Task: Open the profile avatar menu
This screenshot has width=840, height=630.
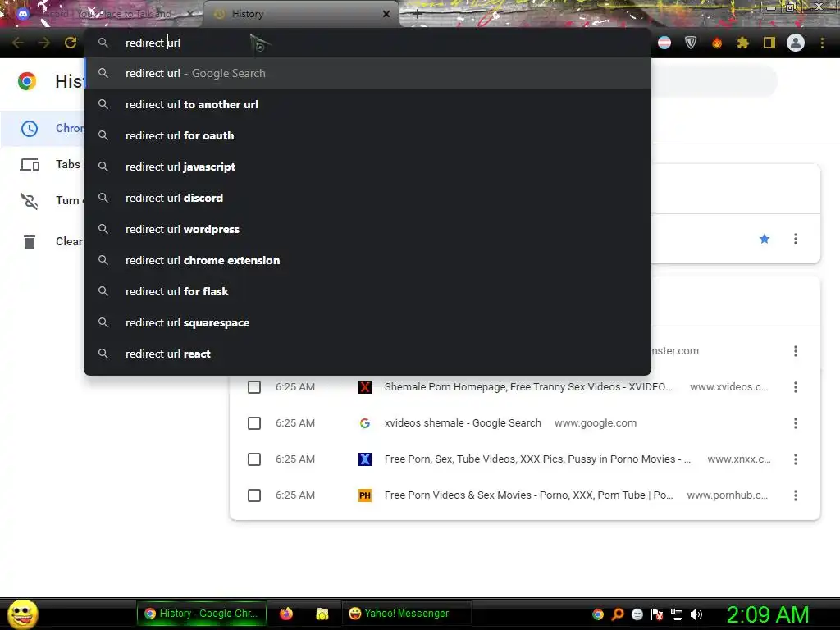Action: (x=796, y=43)
